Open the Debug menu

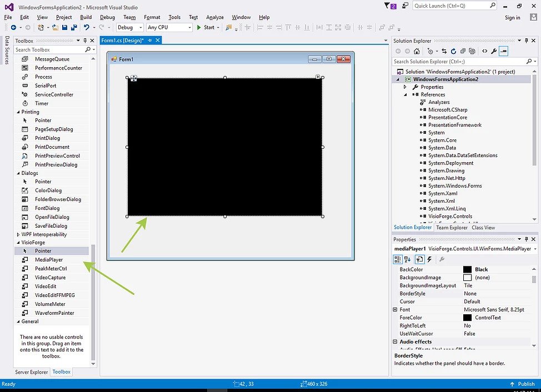[107, 17]
